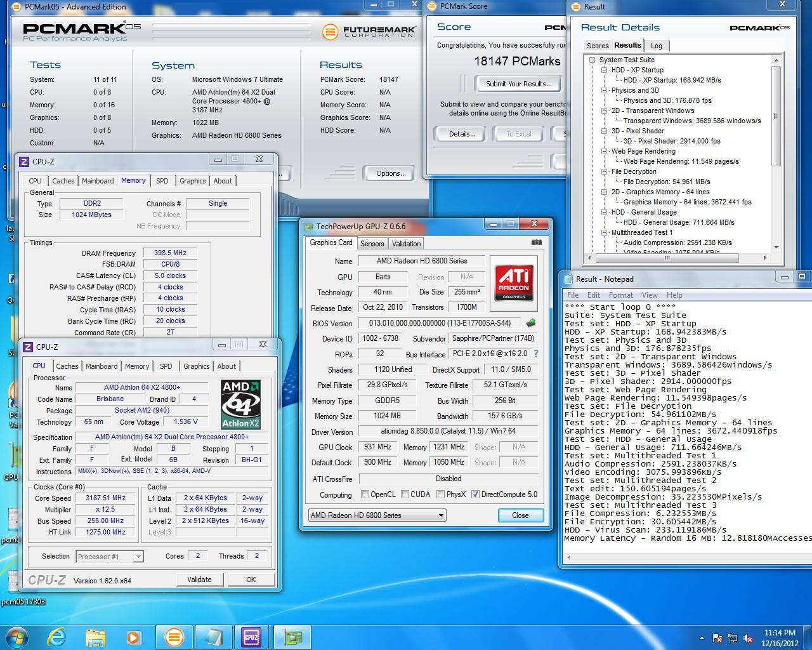
Task: Open Notepad Format menu
Action: (x=621, y=295)
